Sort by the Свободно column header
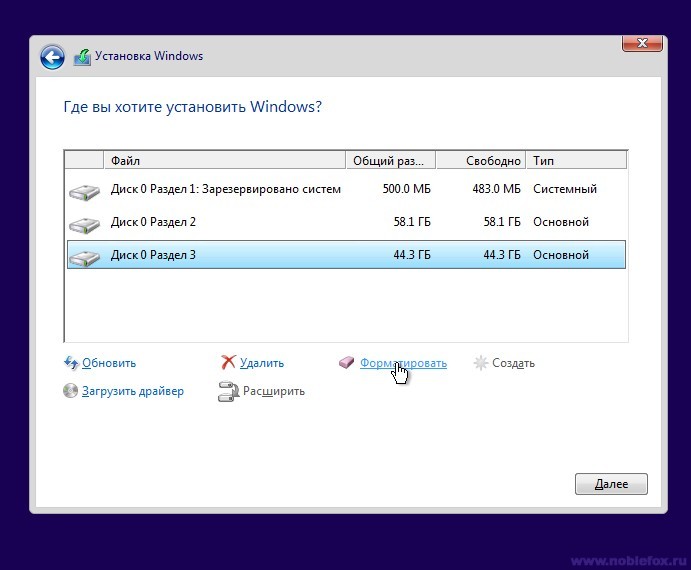The width and height of the screenshot is (691, 570). point(481,160)
